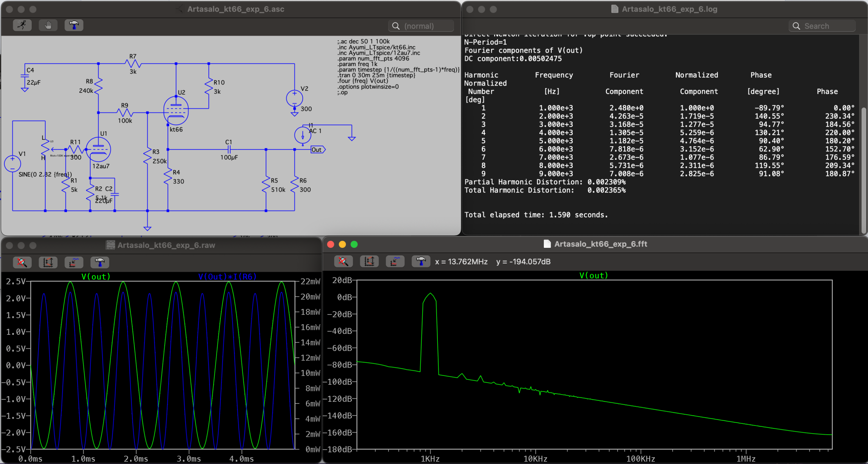Screen dimensions: 868x464
Task: Minimize the .fft window with the yellow button
Action: (x=342, y=244)
